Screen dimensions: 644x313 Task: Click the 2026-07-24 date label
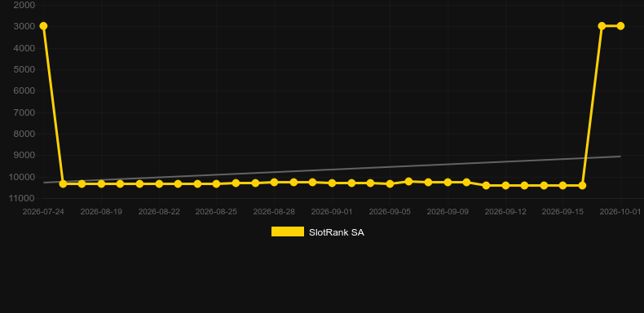point(43,212)
